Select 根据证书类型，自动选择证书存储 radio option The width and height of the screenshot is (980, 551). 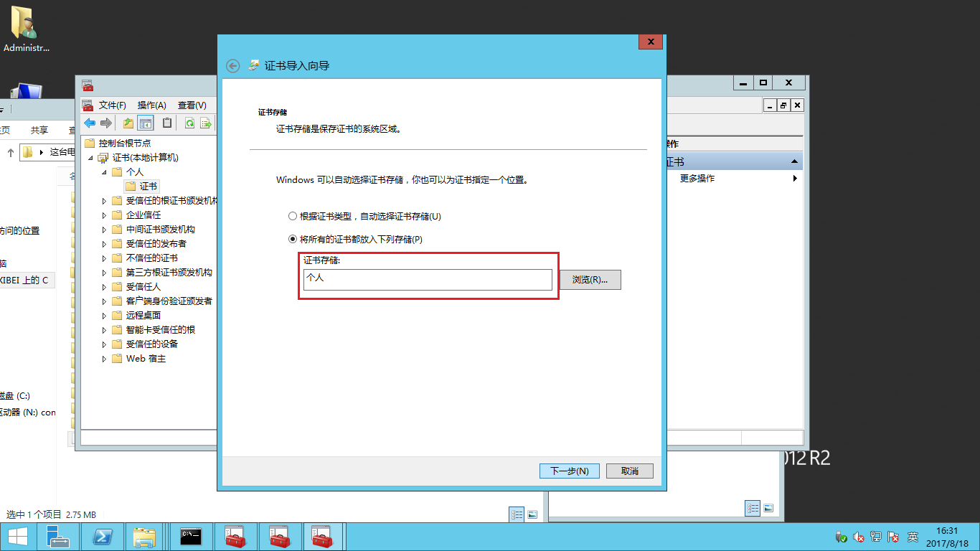[x=292, y=216]
